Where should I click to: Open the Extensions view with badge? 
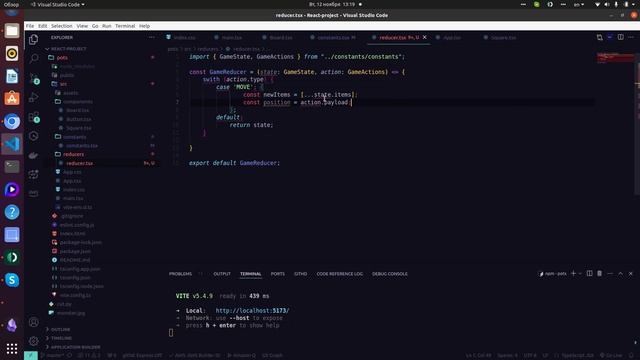34,117
